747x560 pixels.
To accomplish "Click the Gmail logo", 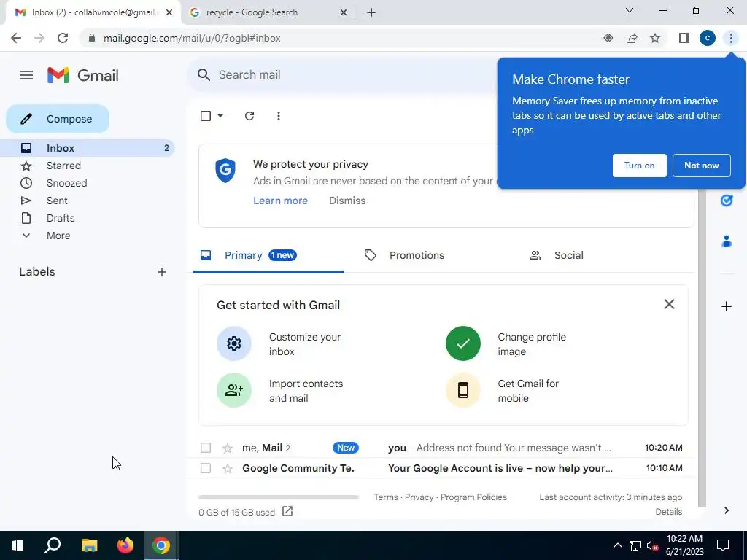I will (x=83, y=75).
